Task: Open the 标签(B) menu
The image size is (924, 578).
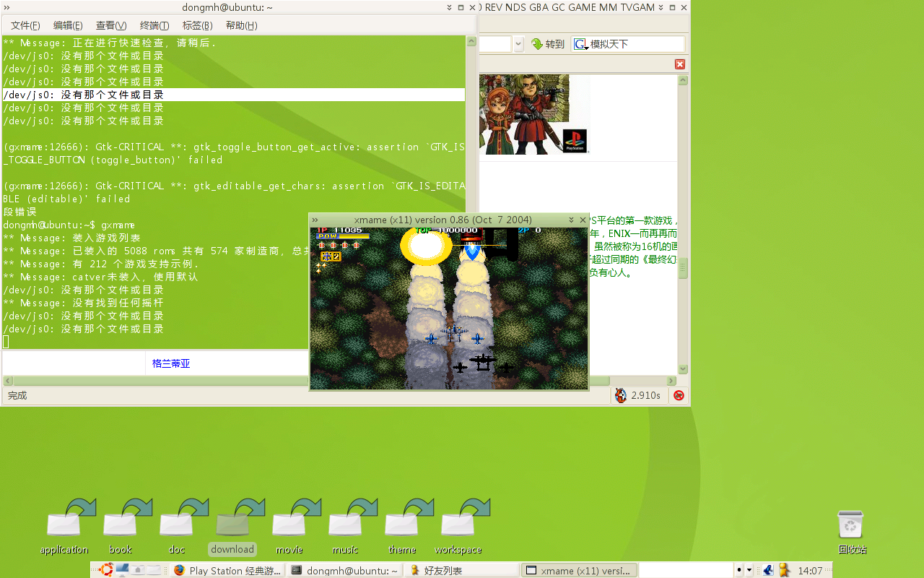Action: tap(197, 25)
